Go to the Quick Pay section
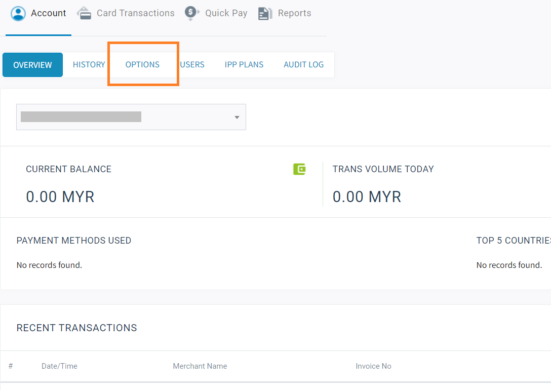Screen dimensions: 551x392 [216, 13]
